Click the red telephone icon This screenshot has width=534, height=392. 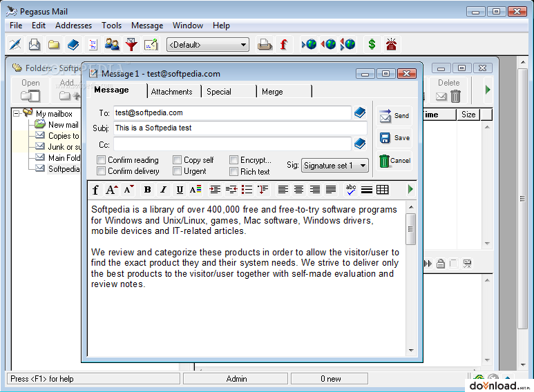(x=391, y=44)
